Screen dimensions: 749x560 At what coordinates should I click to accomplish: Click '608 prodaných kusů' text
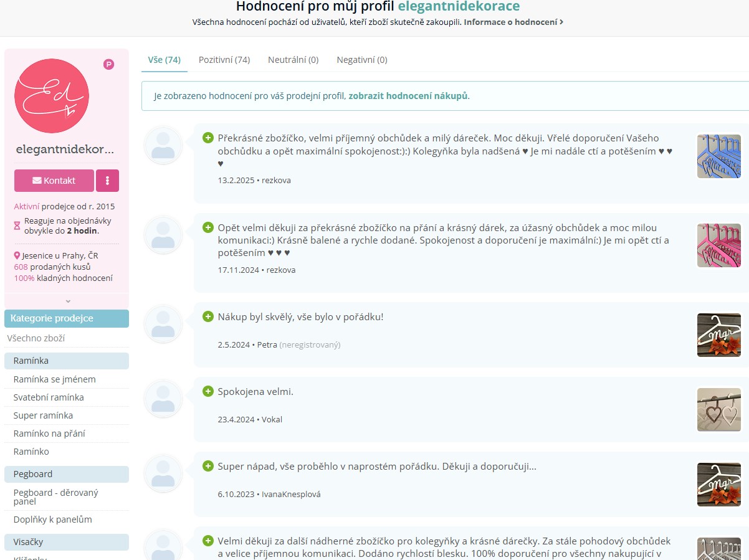click(52, 267)
